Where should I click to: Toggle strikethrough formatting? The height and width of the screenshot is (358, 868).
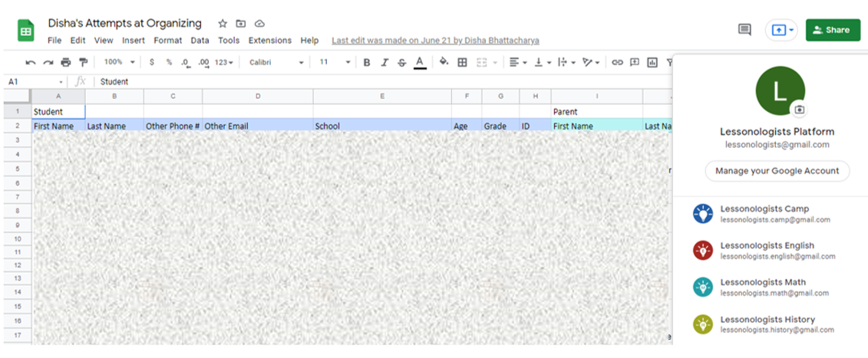pyautogui.click(x=402, y=63)
